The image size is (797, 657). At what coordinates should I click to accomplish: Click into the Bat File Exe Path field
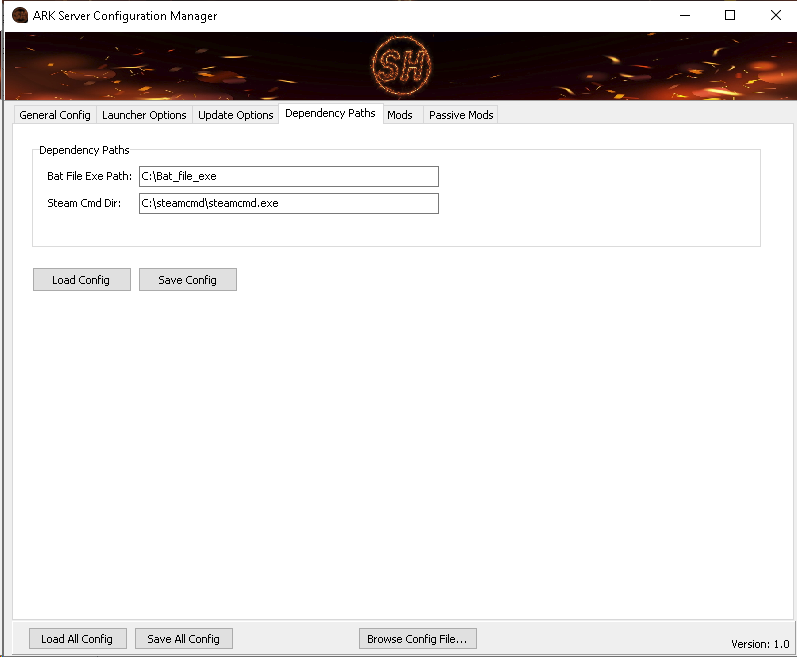[x=288, y=176]
